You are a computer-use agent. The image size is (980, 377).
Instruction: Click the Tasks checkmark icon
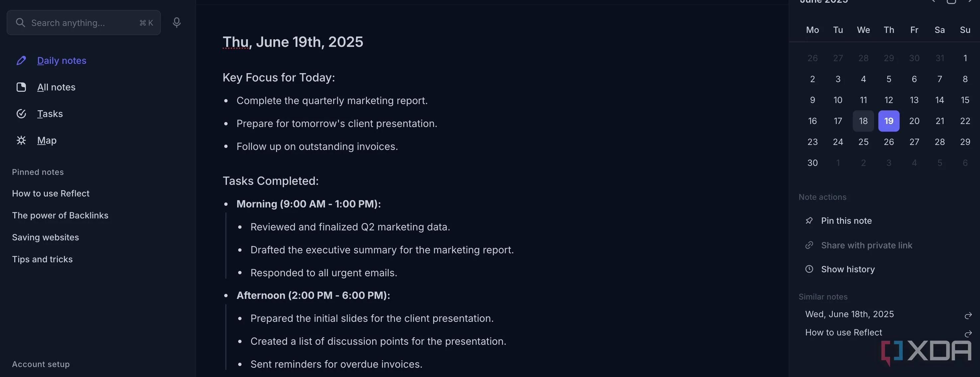click(x=21, y=114)
